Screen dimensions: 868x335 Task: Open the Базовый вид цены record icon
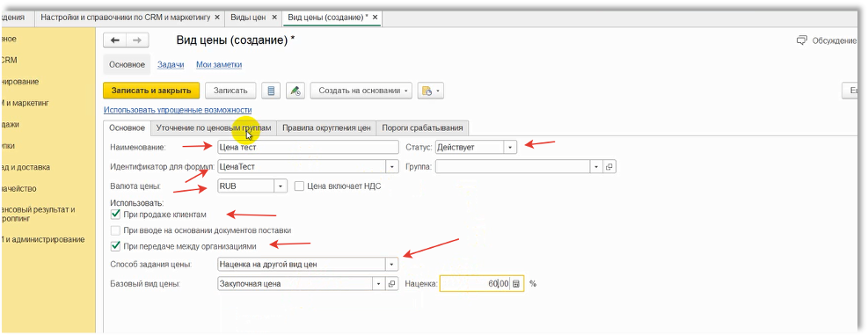click(x=392, y=283)
